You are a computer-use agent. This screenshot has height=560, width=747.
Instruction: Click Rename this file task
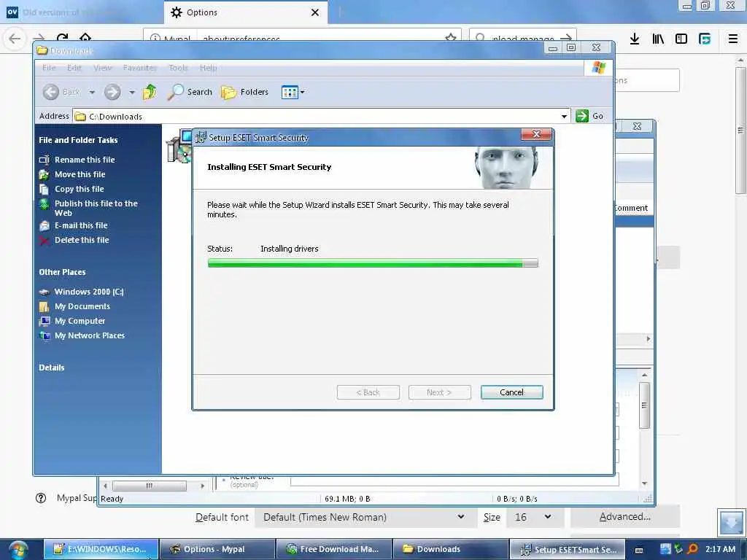pyautogui.click(x=85, y=160)
